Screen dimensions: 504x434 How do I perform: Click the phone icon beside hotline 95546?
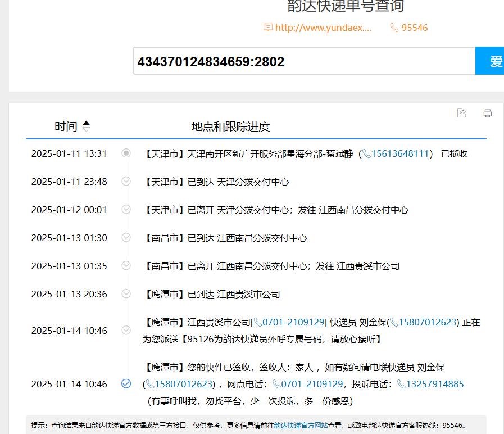[394, 28]
